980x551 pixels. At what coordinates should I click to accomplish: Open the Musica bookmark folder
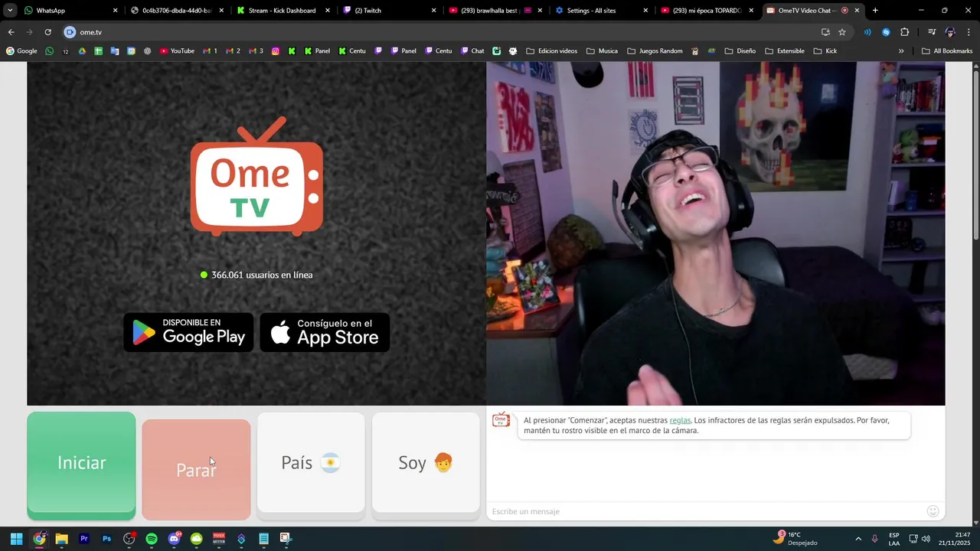tap(602, 51)
